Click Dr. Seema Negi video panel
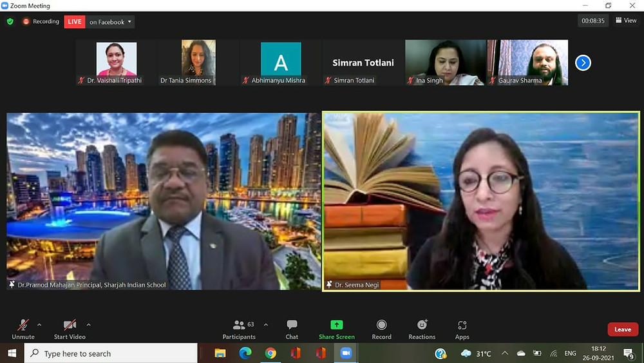 coord(481,201)
